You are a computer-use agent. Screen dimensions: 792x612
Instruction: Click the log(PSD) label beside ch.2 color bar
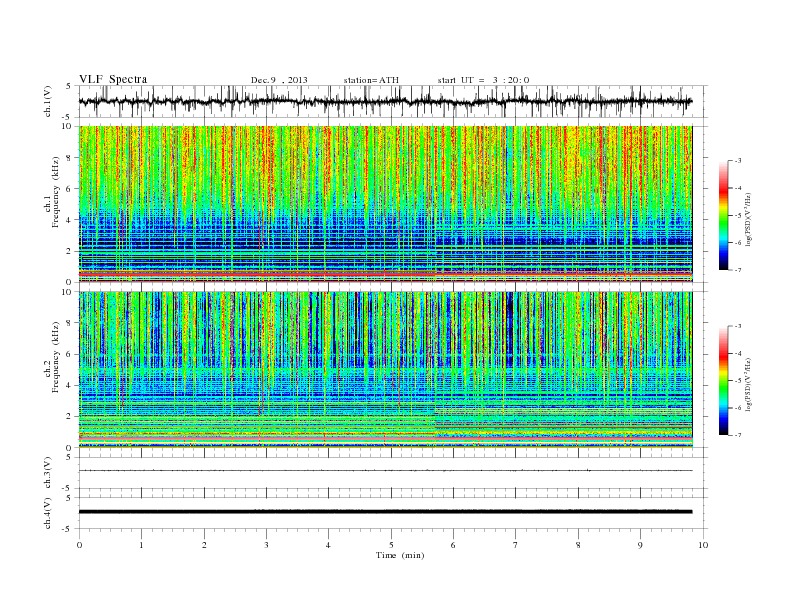(748, 384)
